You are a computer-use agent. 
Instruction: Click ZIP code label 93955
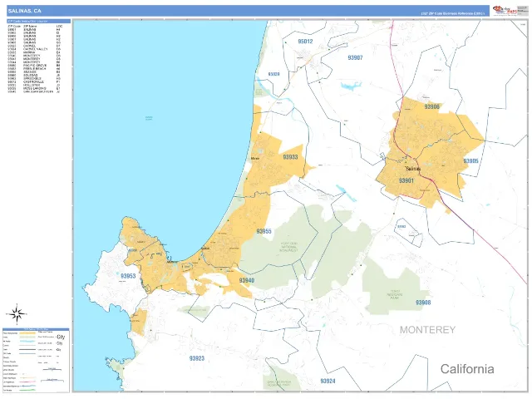(x=264, y=231)
